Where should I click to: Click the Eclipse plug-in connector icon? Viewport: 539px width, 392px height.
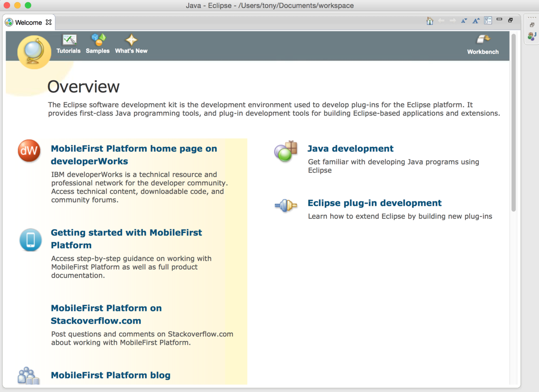point(286,205)
